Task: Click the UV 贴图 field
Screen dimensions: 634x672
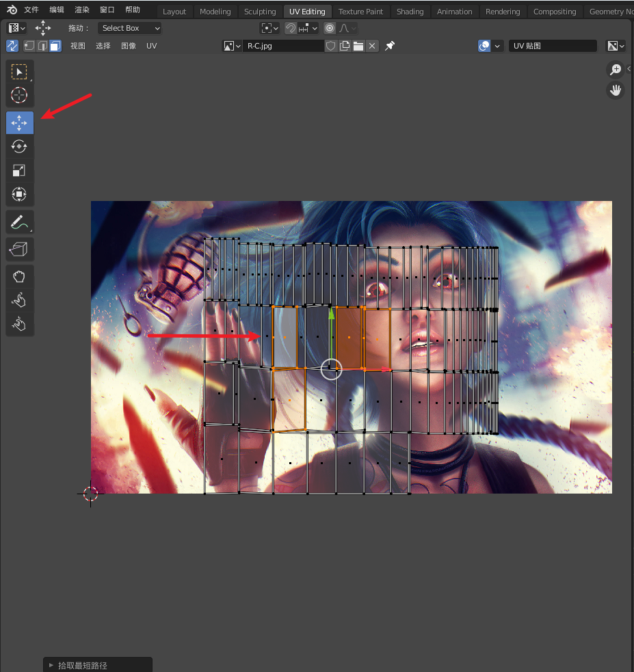Action: [553, 46]
